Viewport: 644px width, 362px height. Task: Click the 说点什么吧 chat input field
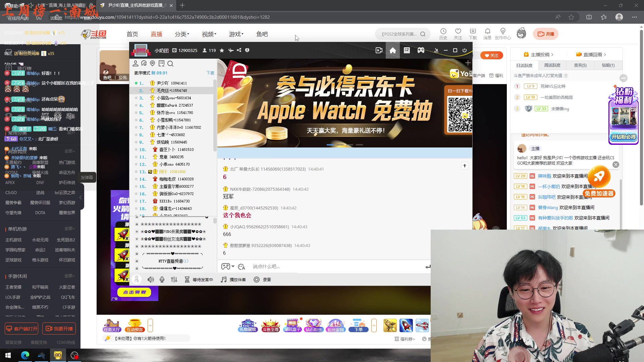pos(335,266)
